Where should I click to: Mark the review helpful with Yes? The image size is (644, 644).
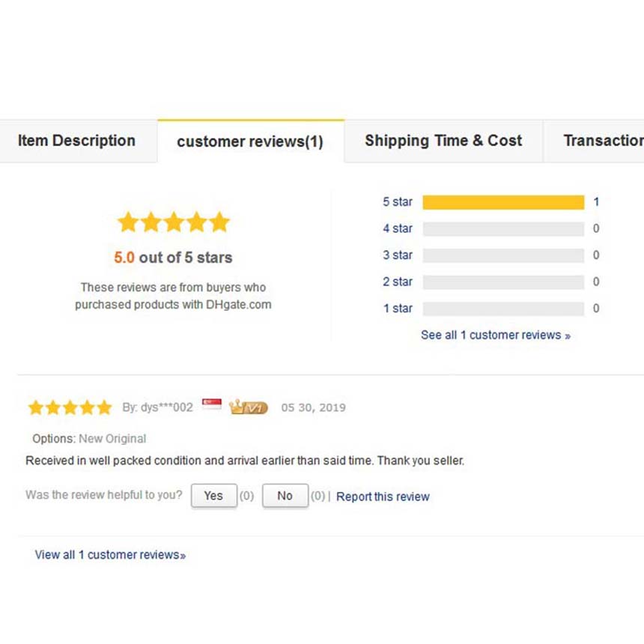(x=213, y=496)
